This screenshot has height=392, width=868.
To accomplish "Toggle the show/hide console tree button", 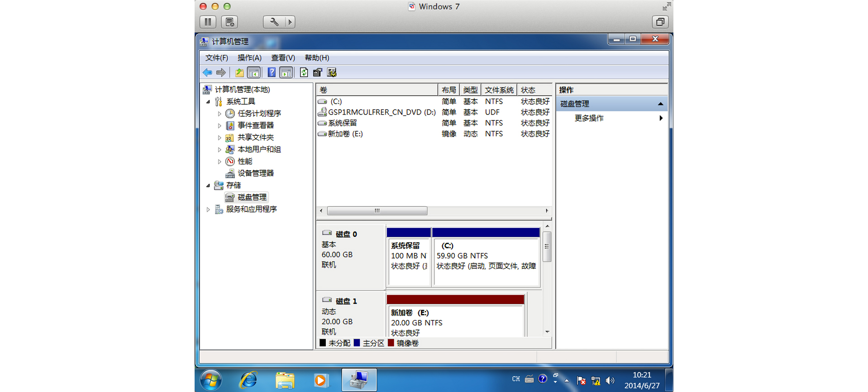I will coord(254,72).
